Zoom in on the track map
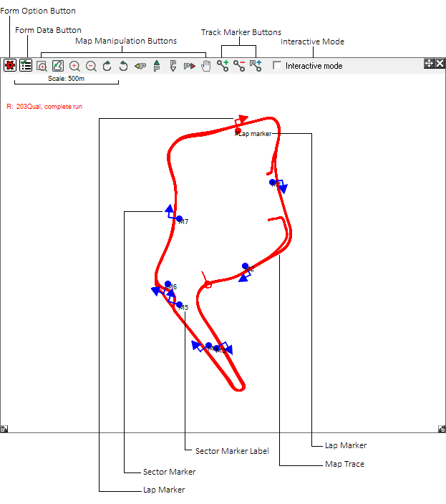Viewport: 446px width, 504px height. click(x=74, y=66)
